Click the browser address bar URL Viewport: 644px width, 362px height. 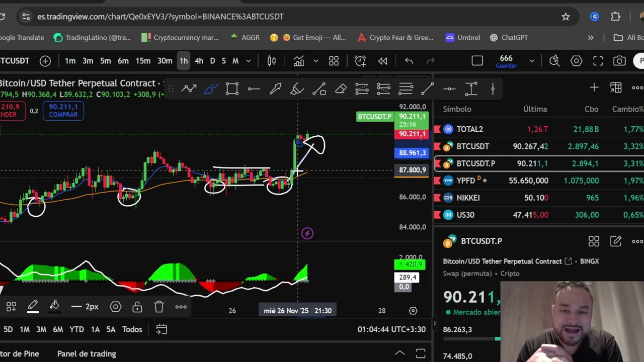[160, 17]
